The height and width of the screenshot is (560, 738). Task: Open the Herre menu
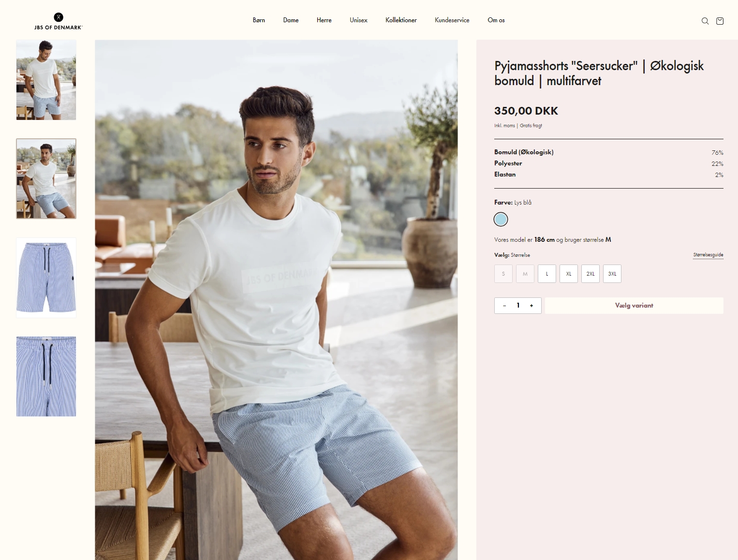pyautogui.click(x=324, y=20)
